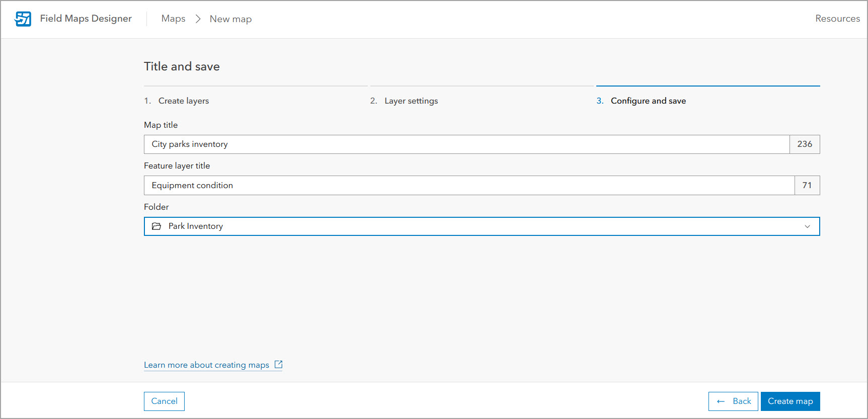Click the Map title input field

[466, 144]
